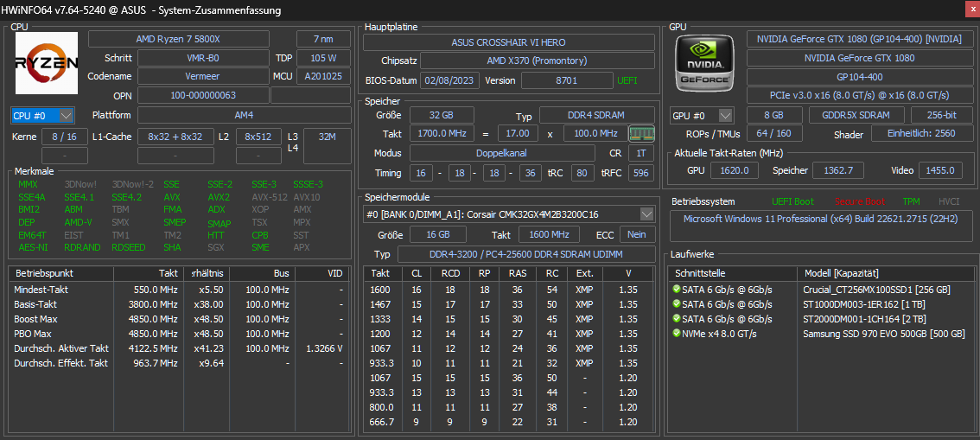Image resolution: width=980 pixels, height=440 pixels.
Task: Open the CPU #0 selector dropdown
Action: (67, 116)
